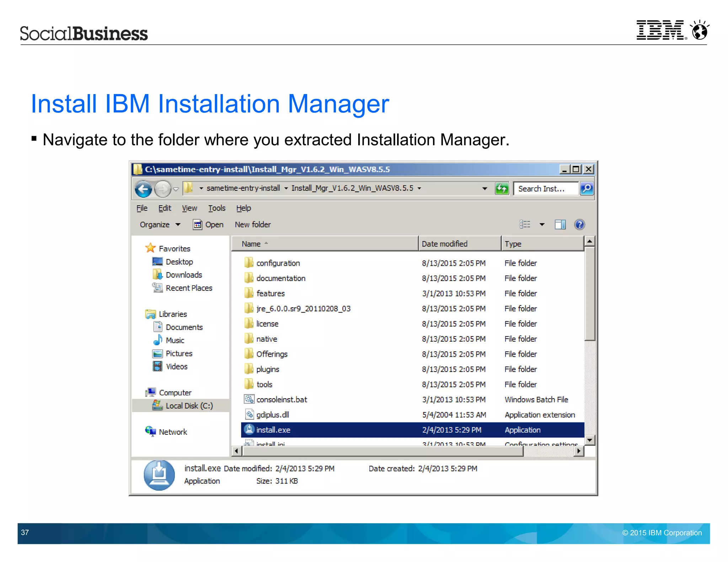Click the consoleinst.bat batch file icon
The width and height of the screenshot is (728, 562).
[249, 399]
